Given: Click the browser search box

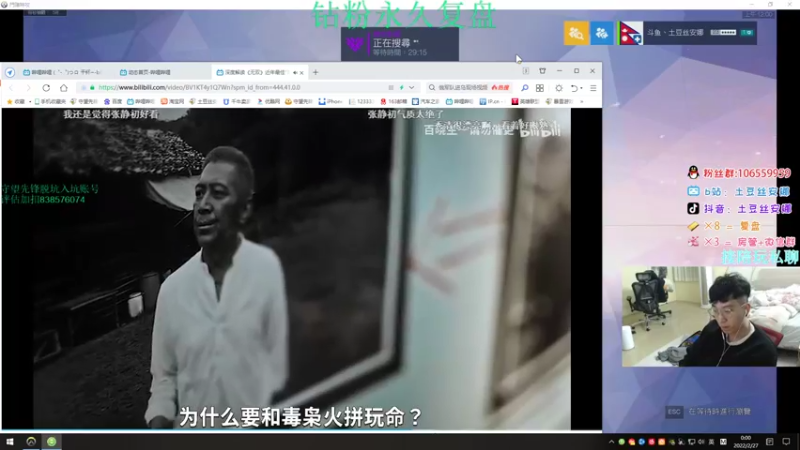Looking at the screenshot, I should point(467,88).
